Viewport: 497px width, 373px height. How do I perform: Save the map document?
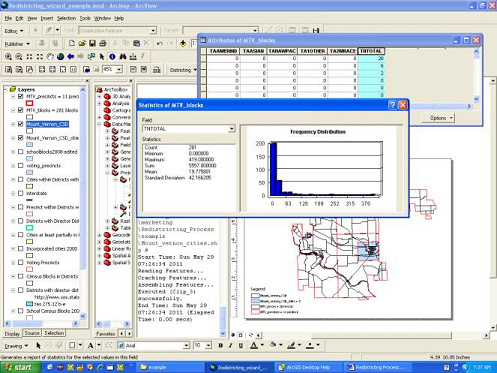pyautogui.click(x=92, y=43)
